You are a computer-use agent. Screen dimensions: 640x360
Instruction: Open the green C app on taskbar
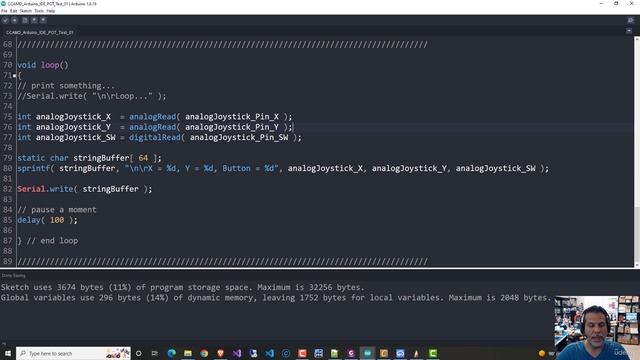[433, 353]
